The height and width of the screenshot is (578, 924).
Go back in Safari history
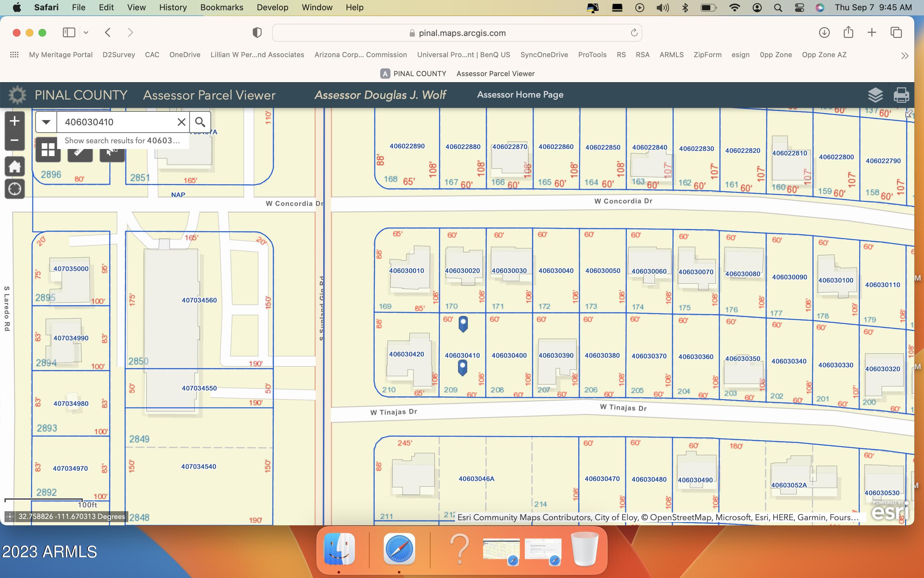(108, 32)
